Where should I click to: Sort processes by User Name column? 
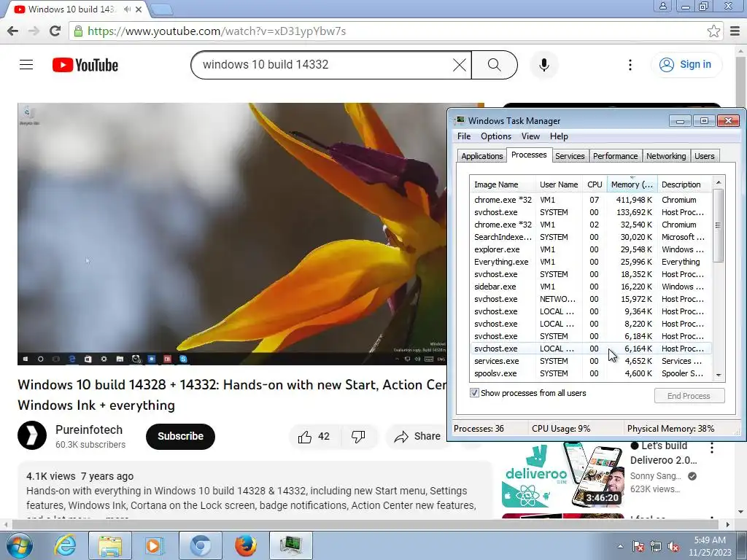[559, 184]
